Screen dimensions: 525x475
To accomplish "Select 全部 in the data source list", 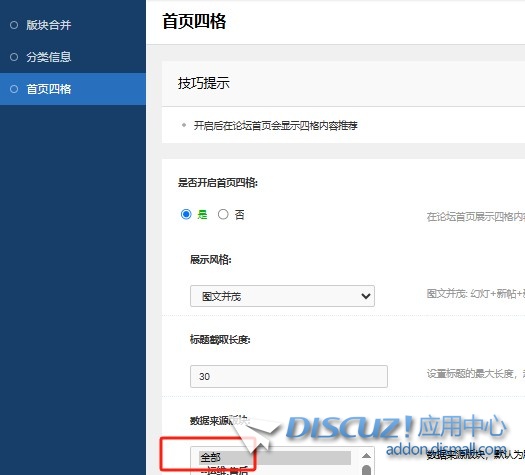I will 275,458.
